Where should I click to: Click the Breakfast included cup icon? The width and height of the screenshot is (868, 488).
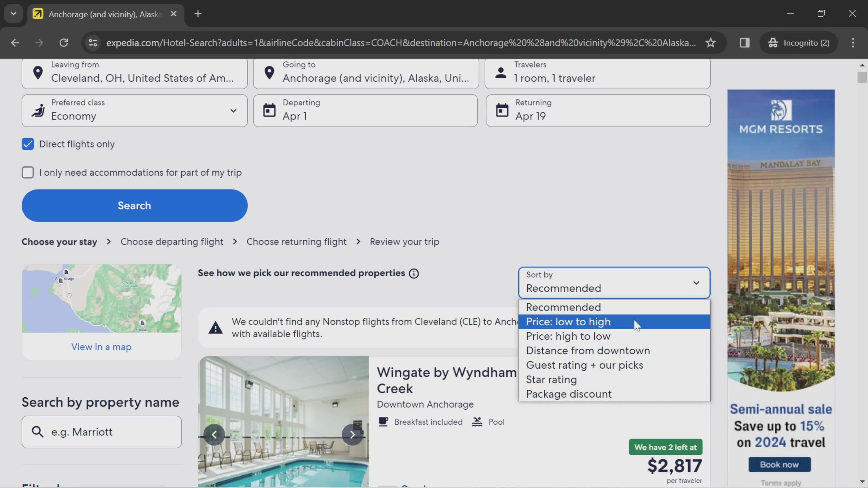pyautogui.click(x=383, y=422)
